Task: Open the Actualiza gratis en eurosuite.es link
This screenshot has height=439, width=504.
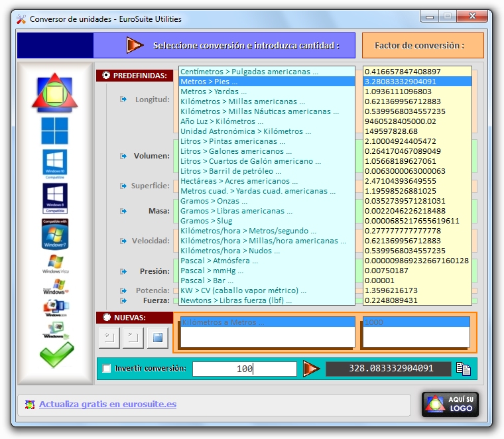Action: click(x=107, y=404)
